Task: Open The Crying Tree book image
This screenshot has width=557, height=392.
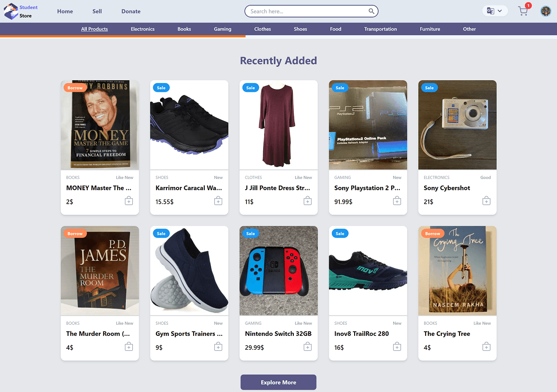Action: [x=457, y=270]
